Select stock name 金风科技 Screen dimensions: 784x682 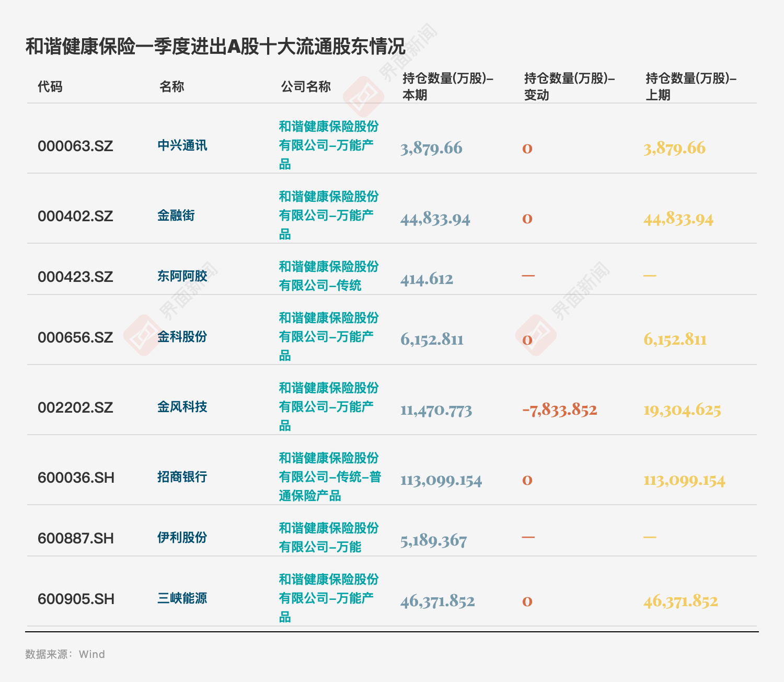click(182, 406)
